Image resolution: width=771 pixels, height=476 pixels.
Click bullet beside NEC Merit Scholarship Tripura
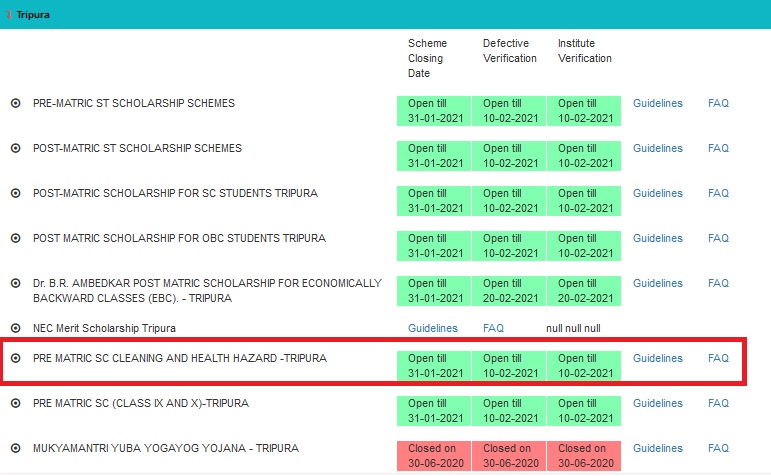click(x=15, y=328)
